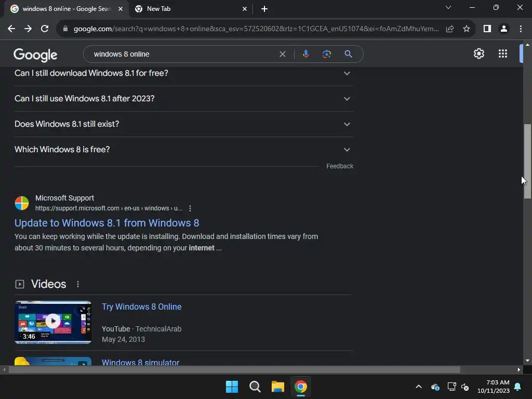Go forward to the next page
Viewport: 532px width, 399px height.
tap(28, 29)
